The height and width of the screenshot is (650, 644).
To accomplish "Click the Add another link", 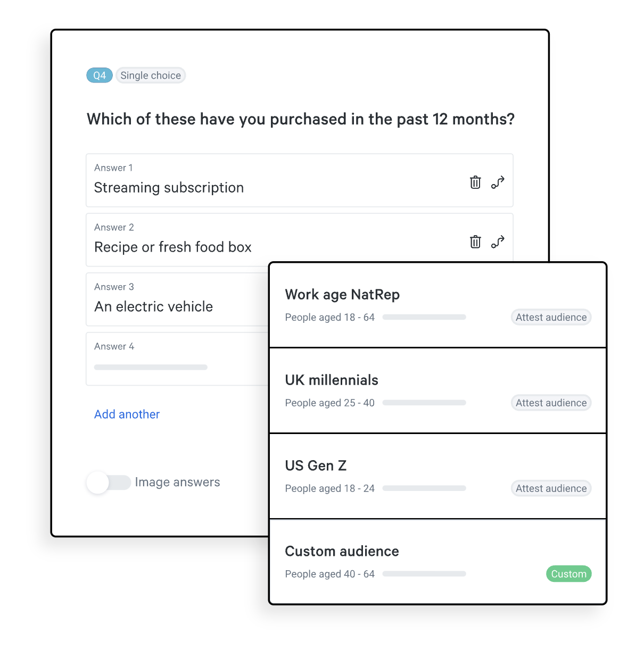I will 127,414.
